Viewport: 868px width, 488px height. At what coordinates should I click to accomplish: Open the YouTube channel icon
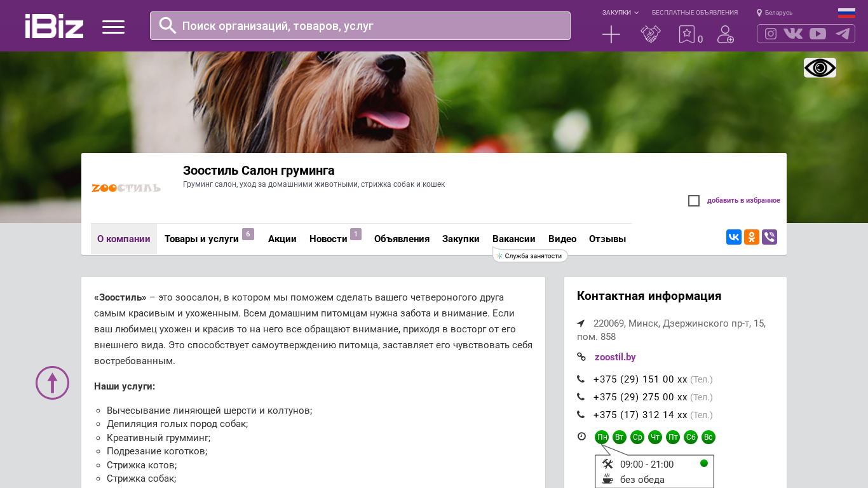tap(818, 34)
